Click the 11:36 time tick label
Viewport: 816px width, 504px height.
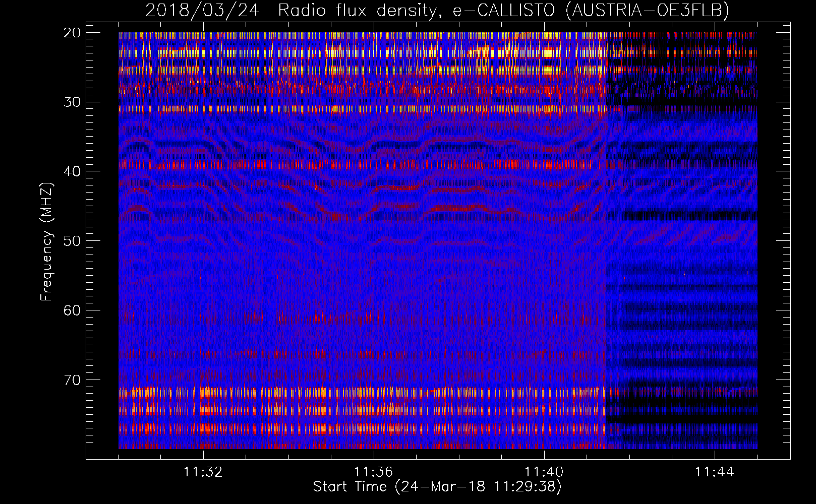pyautogui.click(x=373, y=472)
